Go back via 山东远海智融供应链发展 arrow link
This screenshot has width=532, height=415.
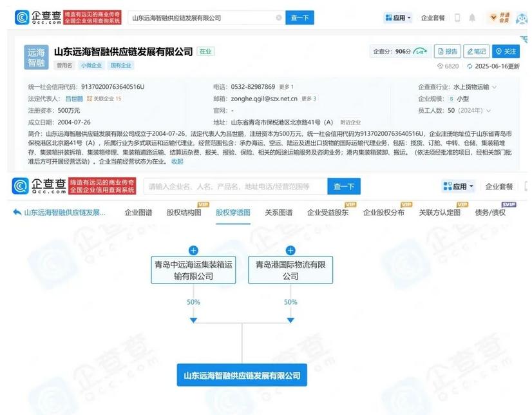click(59, 213)
